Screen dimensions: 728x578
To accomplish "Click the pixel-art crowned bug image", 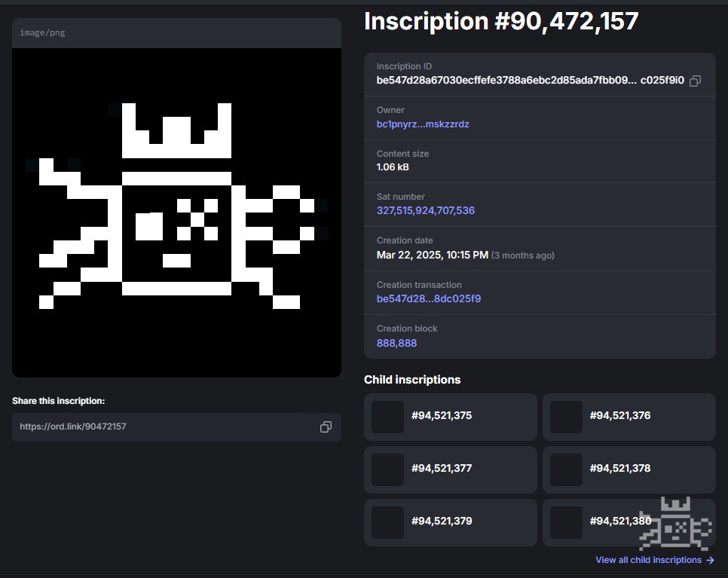I will [176, 213].
